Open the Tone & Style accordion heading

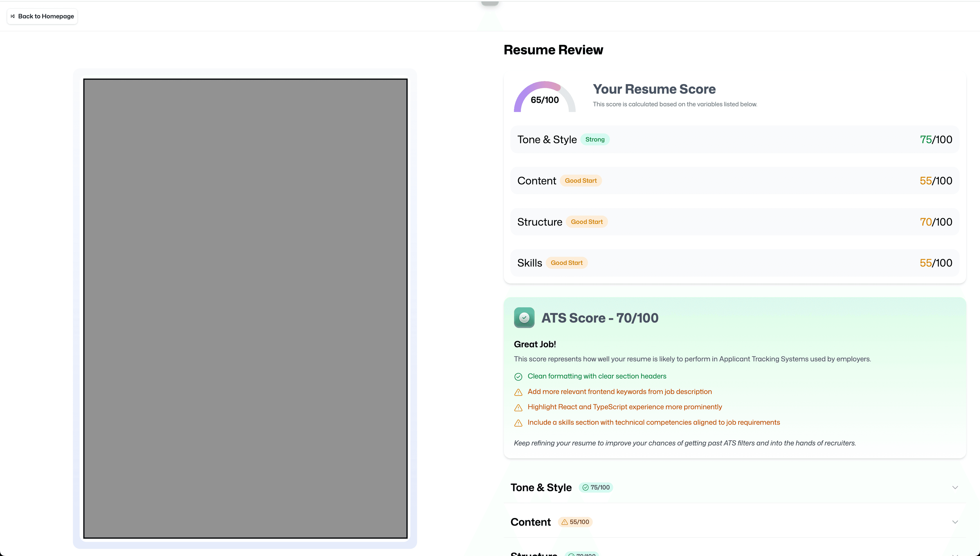(541, 488)
